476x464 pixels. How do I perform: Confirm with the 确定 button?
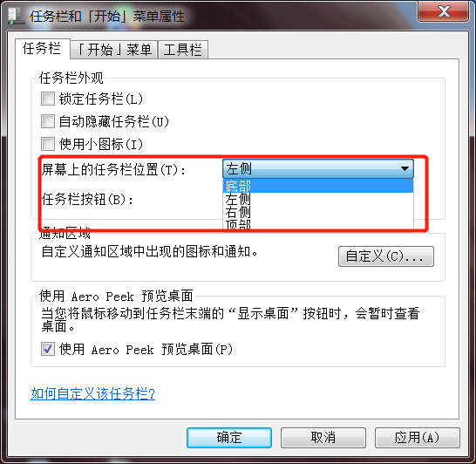coord(229,438)
